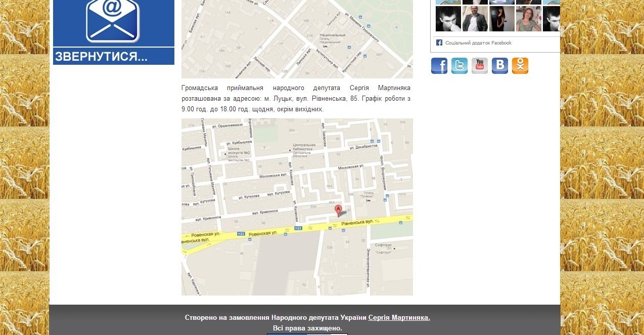Click Центральная библиотека label on the map

pos(304,147)
